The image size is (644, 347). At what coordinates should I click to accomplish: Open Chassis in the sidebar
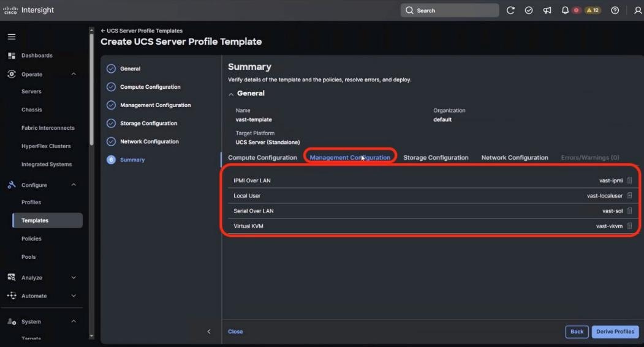pos(32,110)
